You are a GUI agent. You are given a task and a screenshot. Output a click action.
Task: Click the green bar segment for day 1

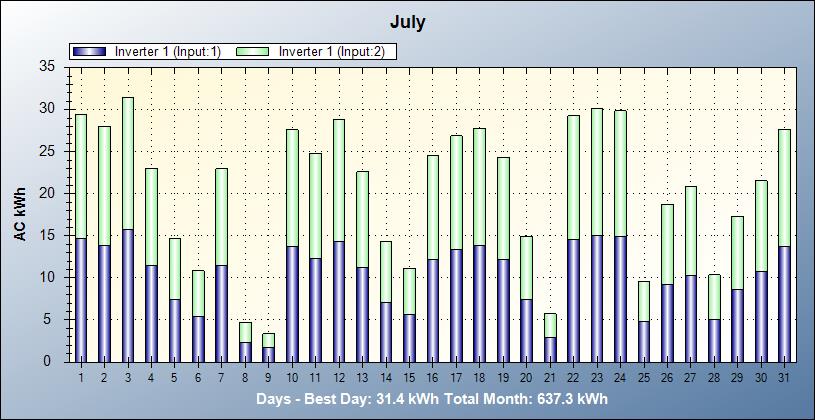(80, 176)
